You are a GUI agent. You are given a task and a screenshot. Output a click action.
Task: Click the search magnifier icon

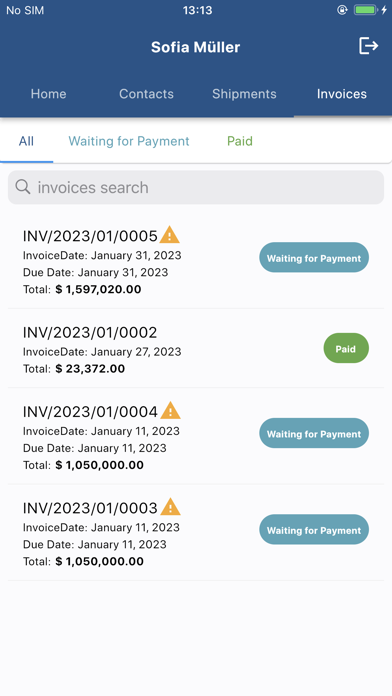tap(23, 187)
